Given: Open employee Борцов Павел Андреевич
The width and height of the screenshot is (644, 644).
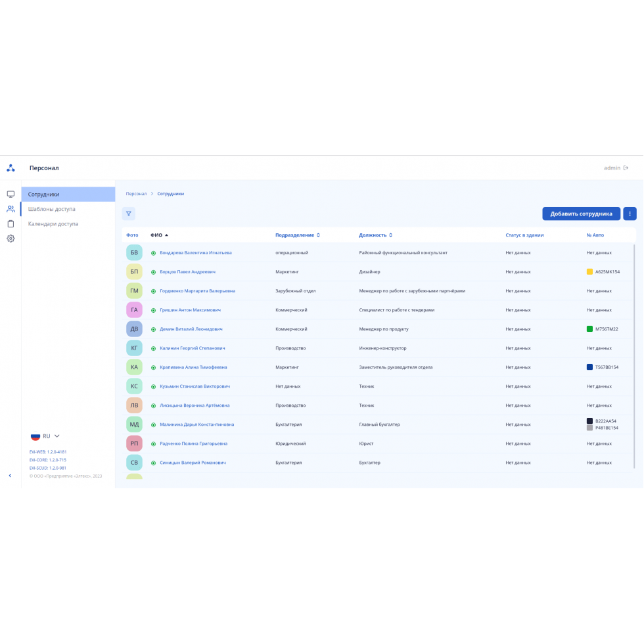Looking at the screenshot, I should pyautogui.click(x=187, y=271).
